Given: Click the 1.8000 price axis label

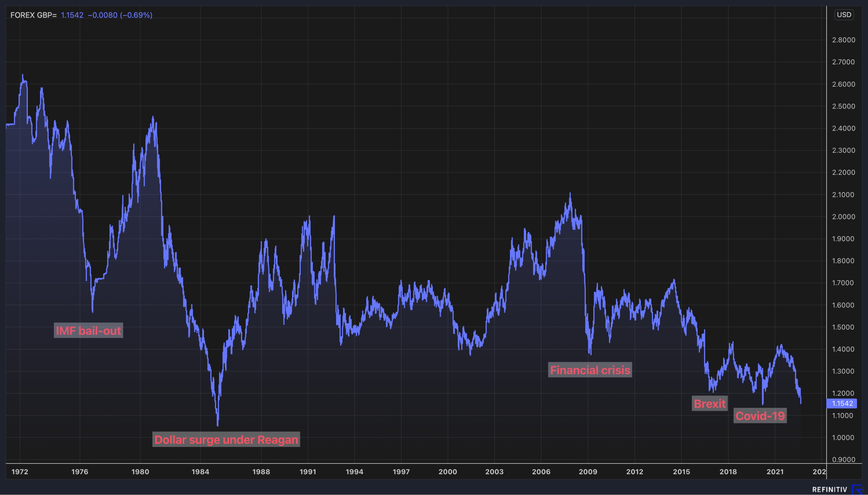Looking at the screenshot, I should tap(843, 261).
